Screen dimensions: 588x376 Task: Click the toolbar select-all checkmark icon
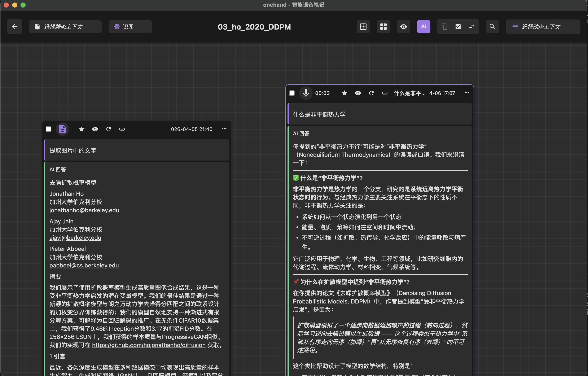[x=458, y=27]
